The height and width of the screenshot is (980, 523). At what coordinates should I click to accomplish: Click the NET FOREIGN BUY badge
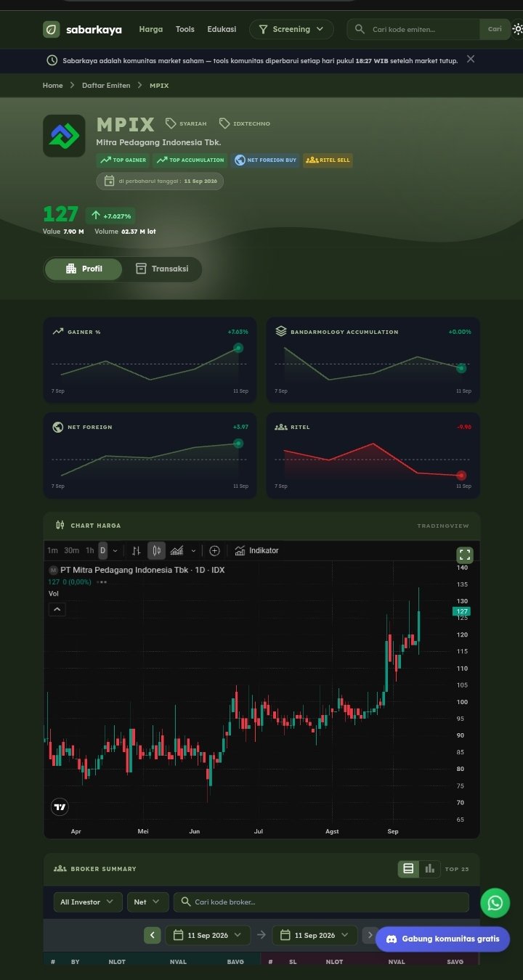pos(265,160)
